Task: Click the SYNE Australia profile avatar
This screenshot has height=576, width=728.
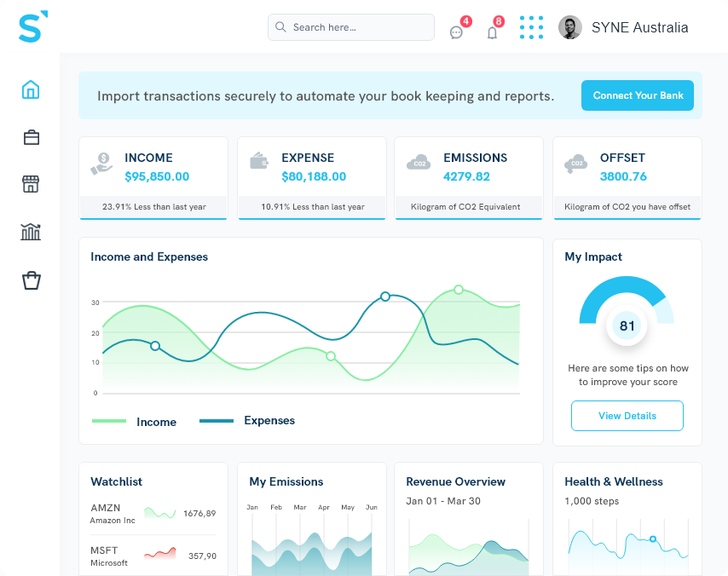Action: pyautogui.click(x=569, y=27)
